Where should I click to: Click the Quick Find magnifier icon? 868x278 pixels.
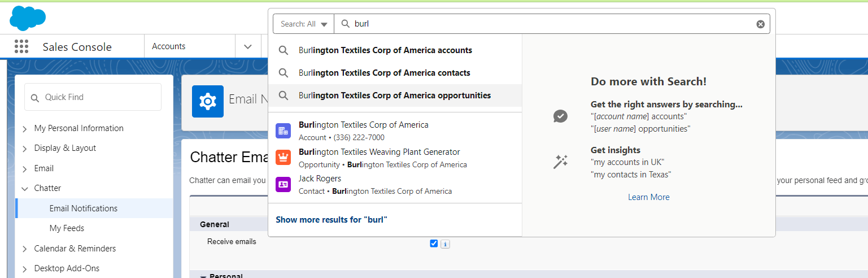pyautogui.click(x=35, y=97)
